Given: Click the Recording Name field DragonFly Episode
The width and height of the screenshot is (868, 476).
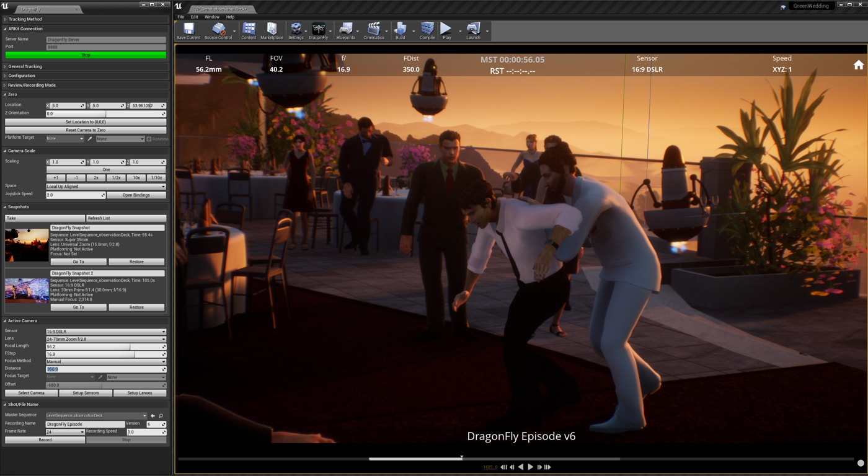Looking at the screenshot, I should tap(86, 424).
